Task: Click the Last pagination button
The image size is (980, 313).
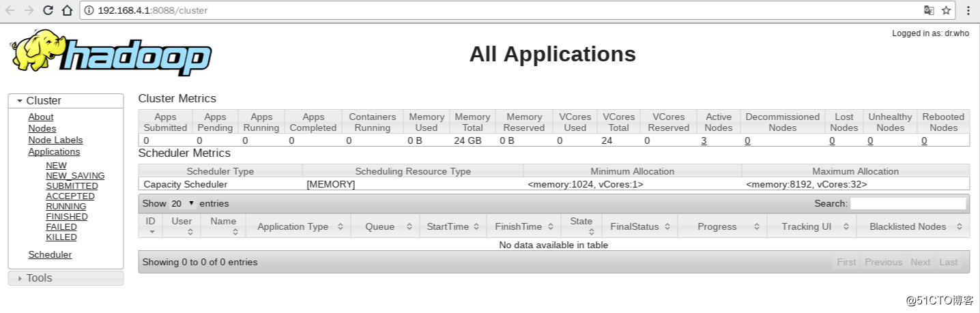Action: coord(949,262)
